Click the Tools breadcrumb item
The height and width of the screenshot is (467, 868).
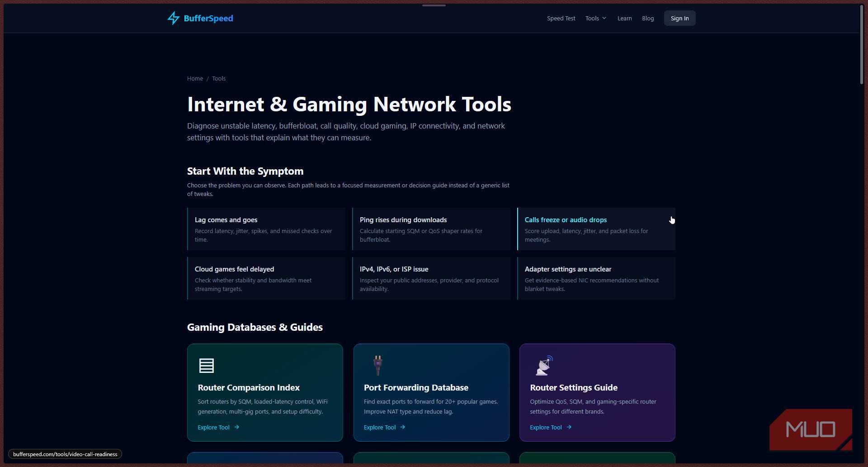point(219,78)
